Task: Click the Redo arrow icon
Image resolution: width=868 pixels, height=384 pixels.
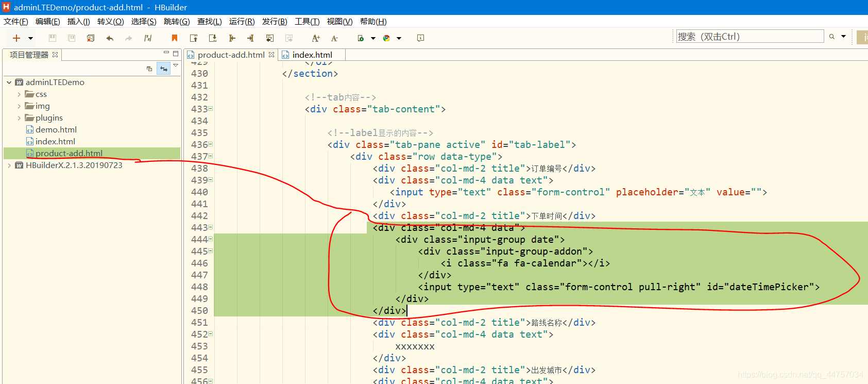Action: pos(129,38)
